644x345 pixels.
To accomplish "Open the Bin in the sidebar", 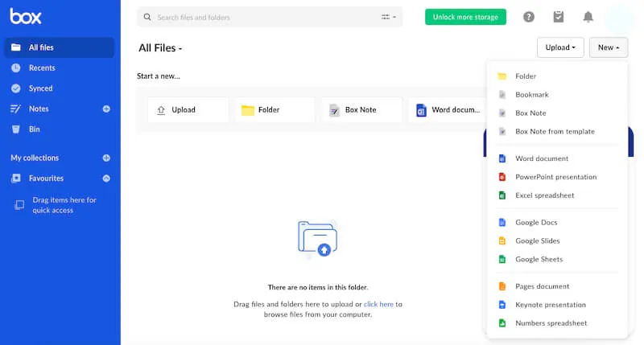I will coord(35,129).
